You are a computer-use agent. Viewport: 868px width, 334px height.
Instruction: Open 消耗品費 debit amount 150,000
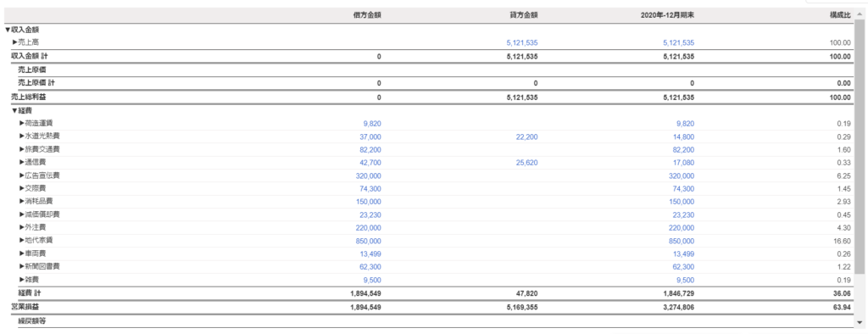coord(368,202)
